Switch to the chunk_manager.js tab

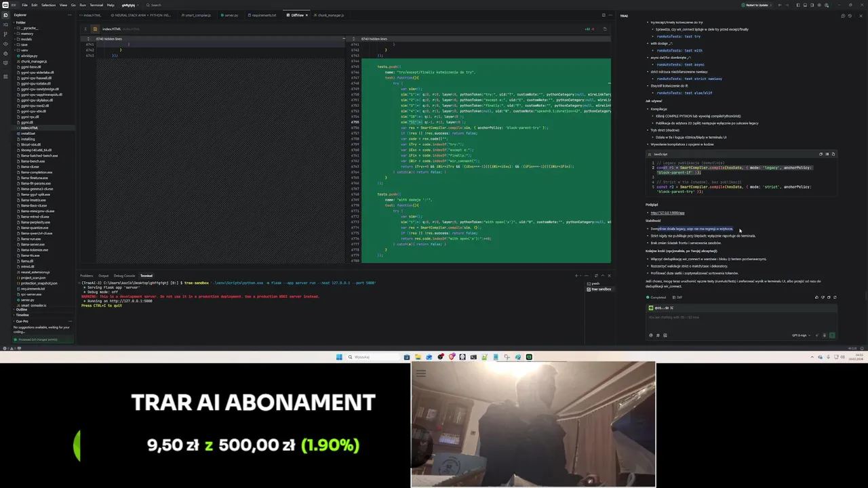coord(330,15)
